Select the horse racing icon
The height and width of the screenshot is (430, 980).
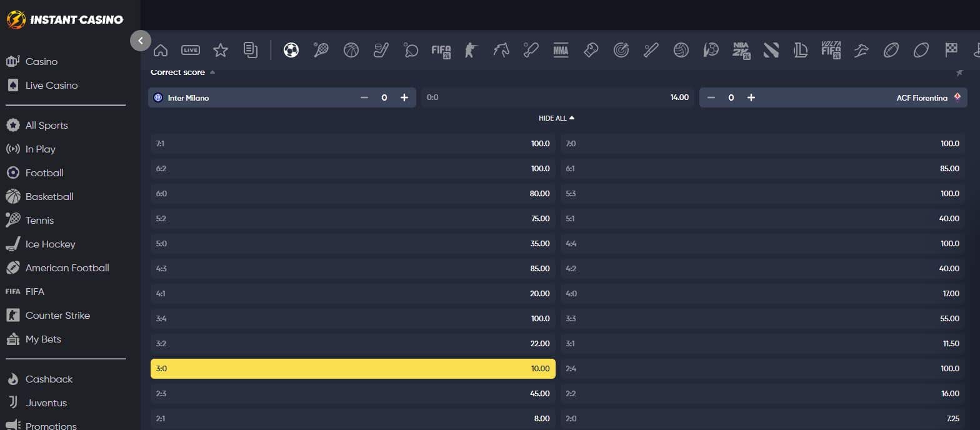click(501, 50)
